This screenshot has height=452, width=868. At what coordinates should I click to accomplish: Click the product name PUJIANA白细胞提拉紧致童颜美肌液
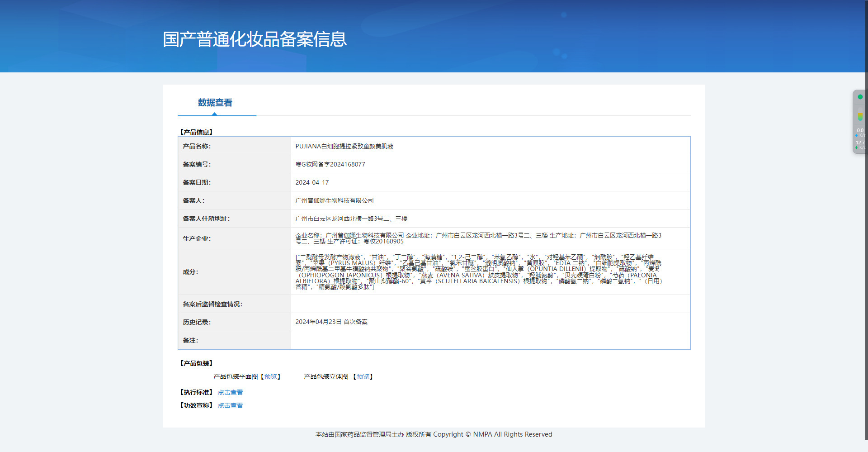344,146
